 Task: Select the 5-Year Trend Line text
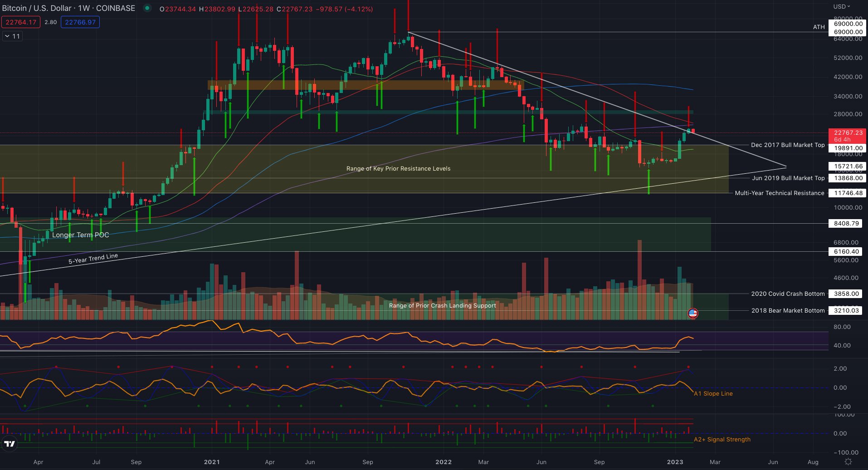point(93,259)
